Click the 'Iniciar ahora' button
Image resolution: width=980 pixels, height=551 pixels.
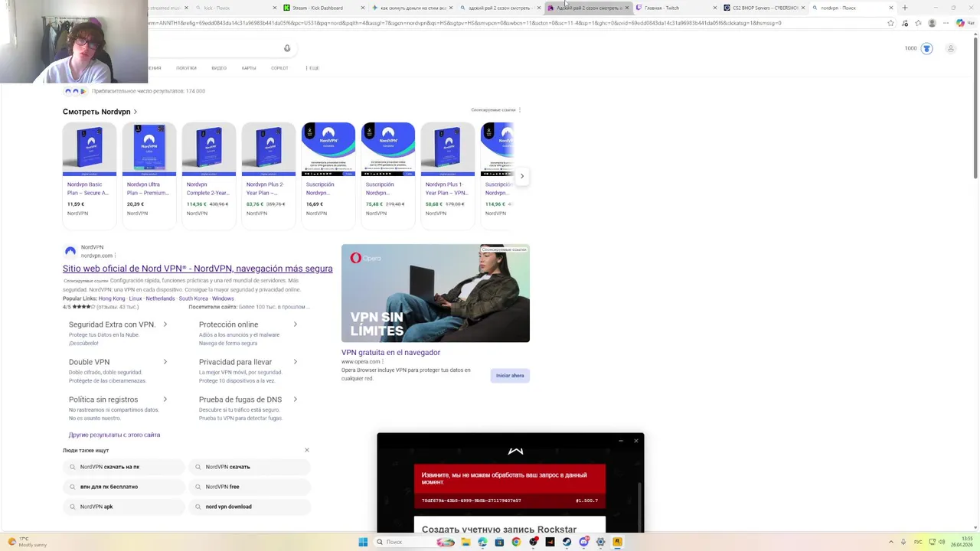pos(510,376)
